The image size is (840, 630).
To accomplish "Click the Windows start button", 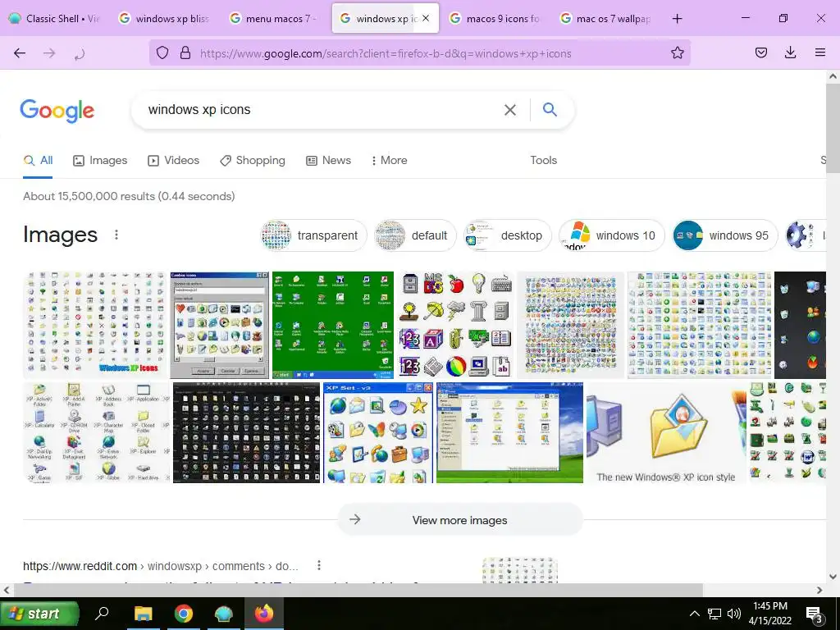I will pos(39,614).
